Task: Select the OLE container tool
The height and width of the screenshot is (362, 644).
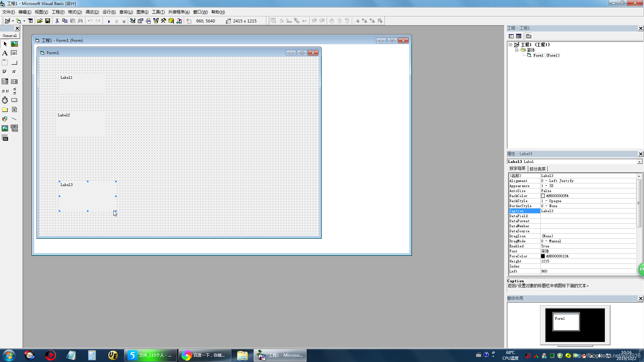Action: [x=5, y=138]
